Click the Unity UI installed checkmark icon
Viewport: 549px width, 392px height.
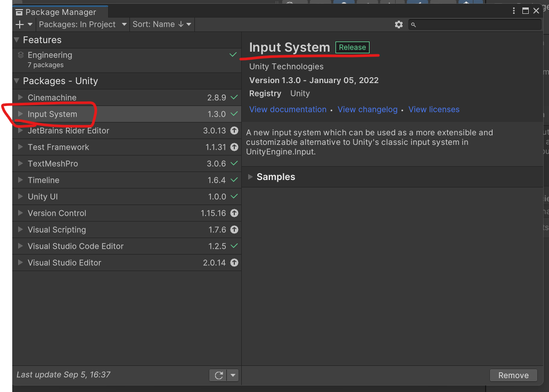click(234, 196)
